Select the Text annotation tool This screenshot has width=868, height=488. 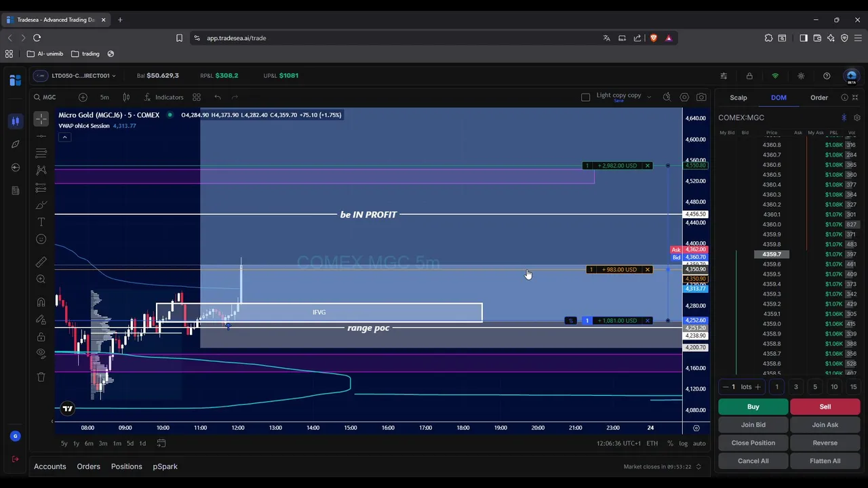point(41,222)
